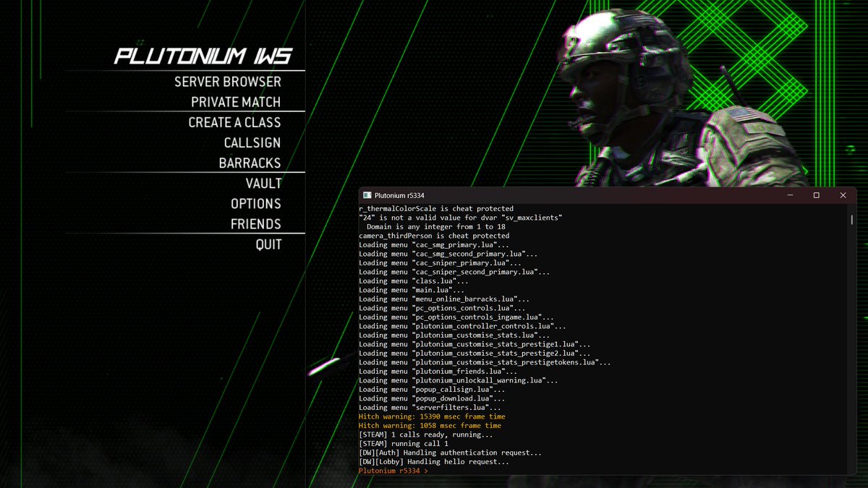Open the Callsign menu entry
Viewport: 868px width, 488px height.
252,142
